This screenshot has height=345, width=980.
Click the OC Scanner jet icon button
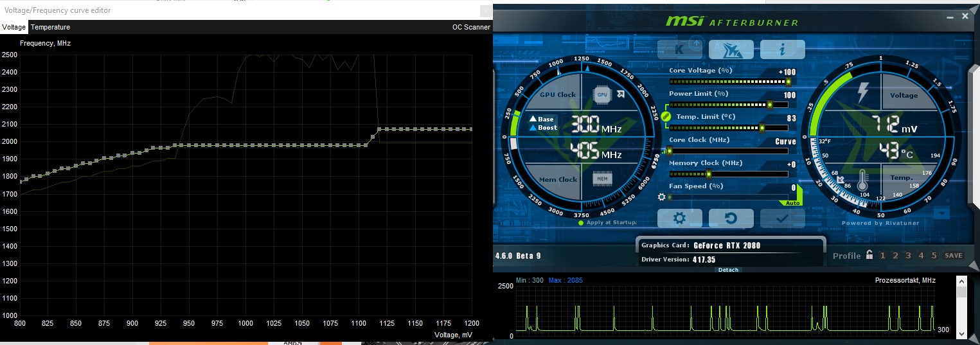point(731,49)
